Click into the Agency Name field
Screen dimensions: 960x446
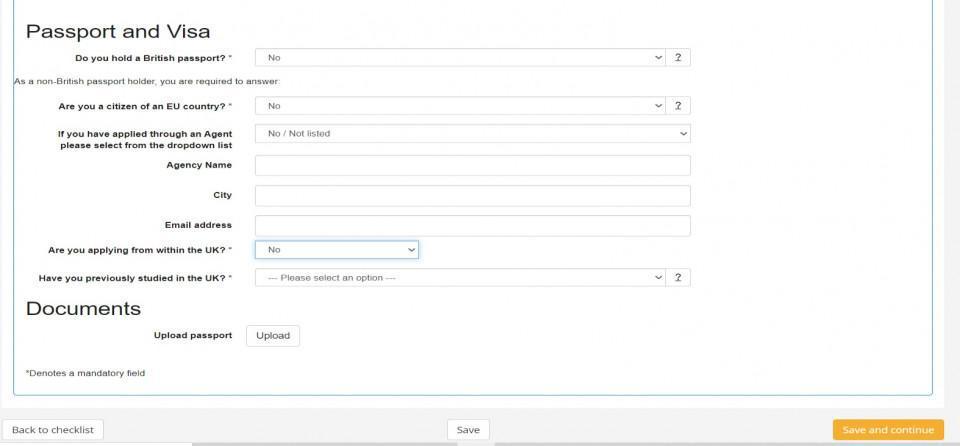[x=472, y=166]
